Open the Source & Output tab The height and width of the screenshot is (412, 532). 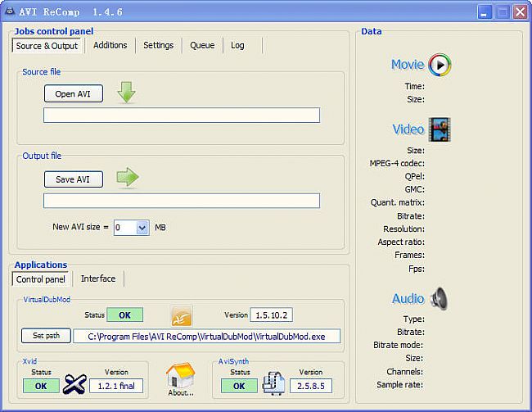47,46
